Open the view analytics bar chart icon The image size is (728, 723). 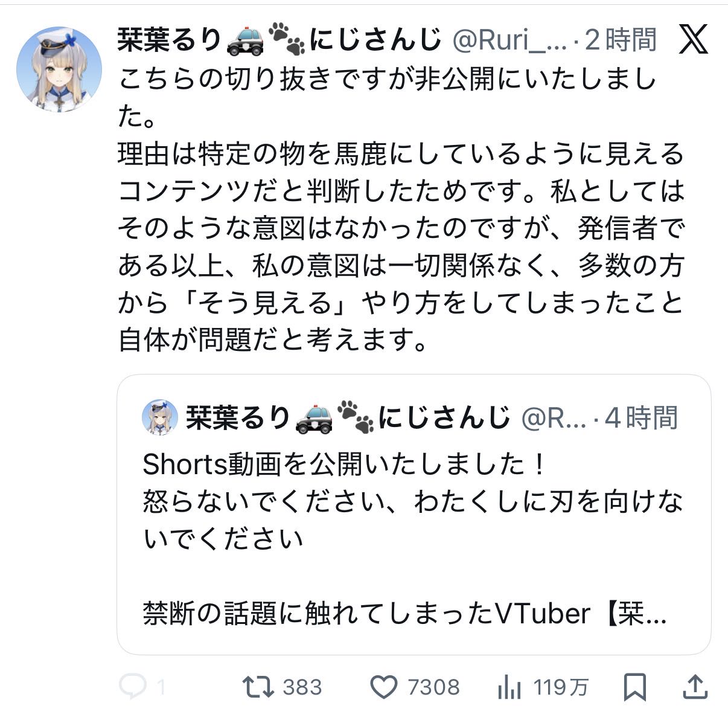[x=509, y=687]
